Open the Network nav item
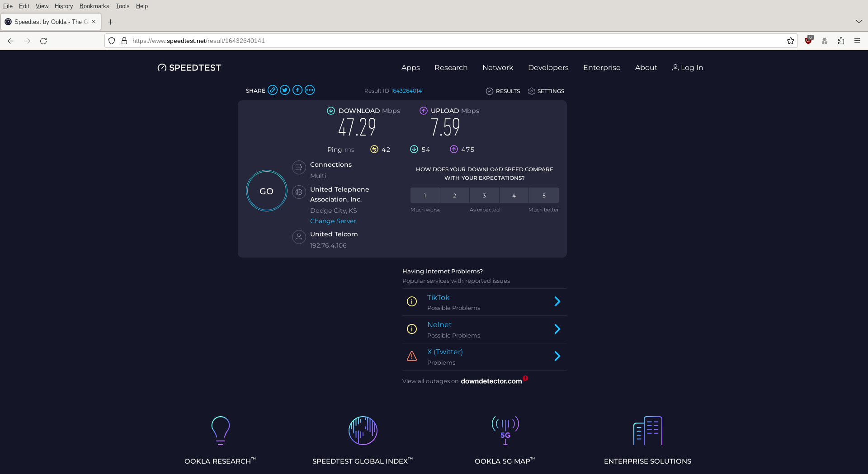Viewport: 868px width, 474px height. [x=498, y=68]
